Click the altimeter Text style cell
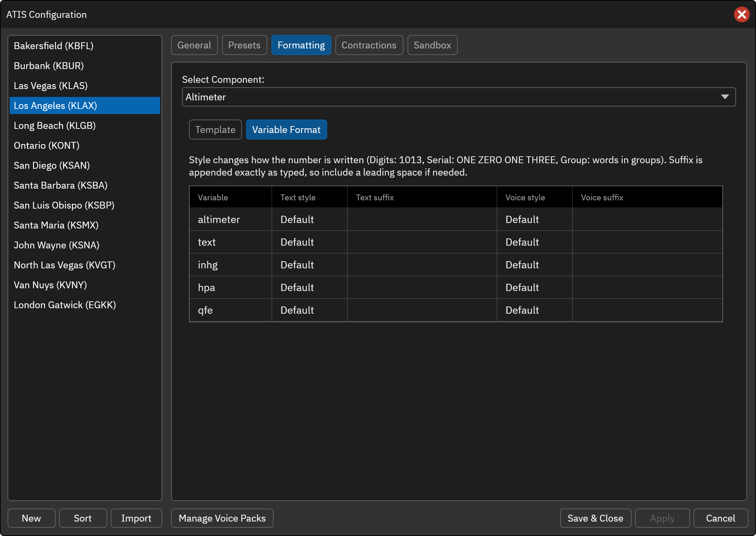 click(309, 219)
